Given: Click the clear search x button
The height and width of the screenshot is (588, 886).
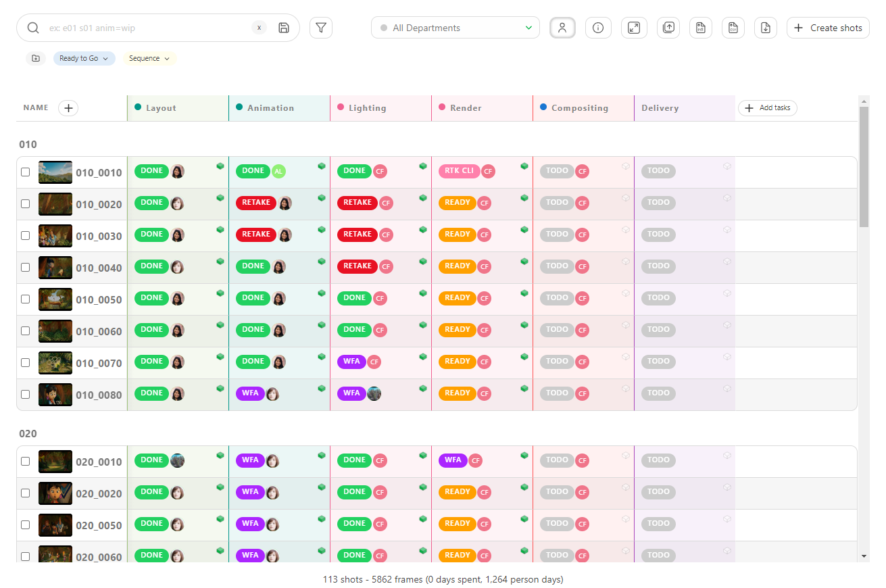Looking at the screenshot, I should [259, 28].
